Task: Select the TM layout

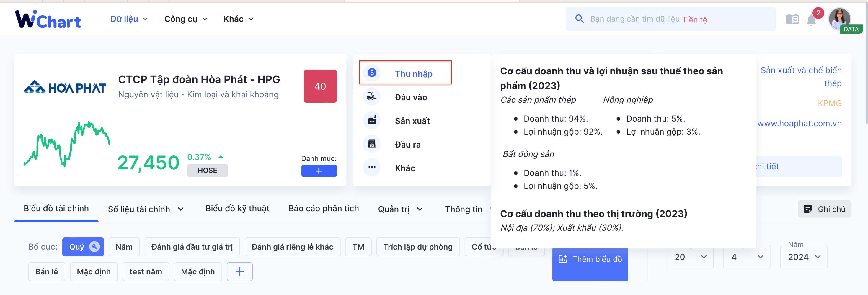Action: point(358,247)
